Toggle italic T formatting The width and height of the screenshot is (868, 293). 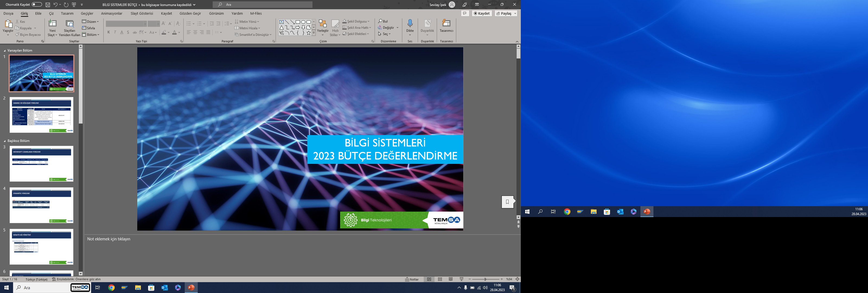(x=115, y=32)
